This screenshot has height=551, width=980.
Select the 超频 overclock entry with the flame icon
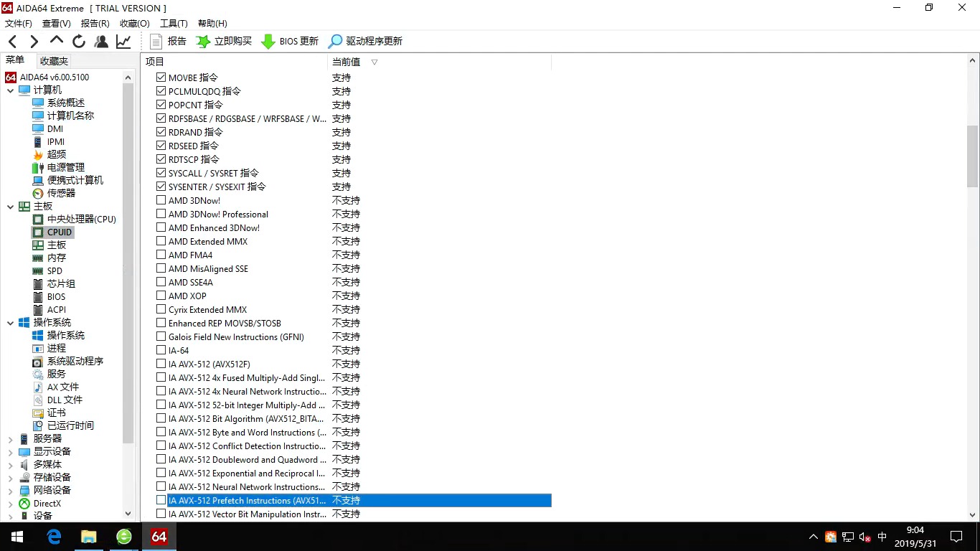pos(50,154)
